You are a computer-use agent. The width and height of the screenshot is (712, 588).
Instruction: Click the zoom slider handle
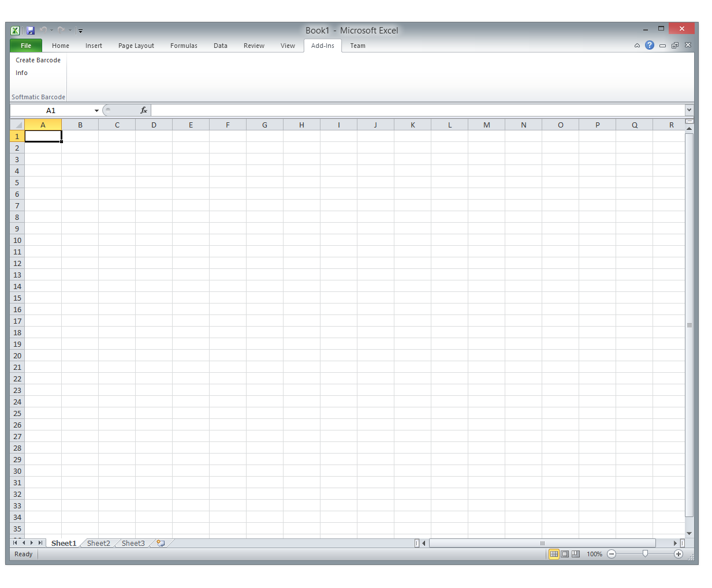click(x=645, y=554)
